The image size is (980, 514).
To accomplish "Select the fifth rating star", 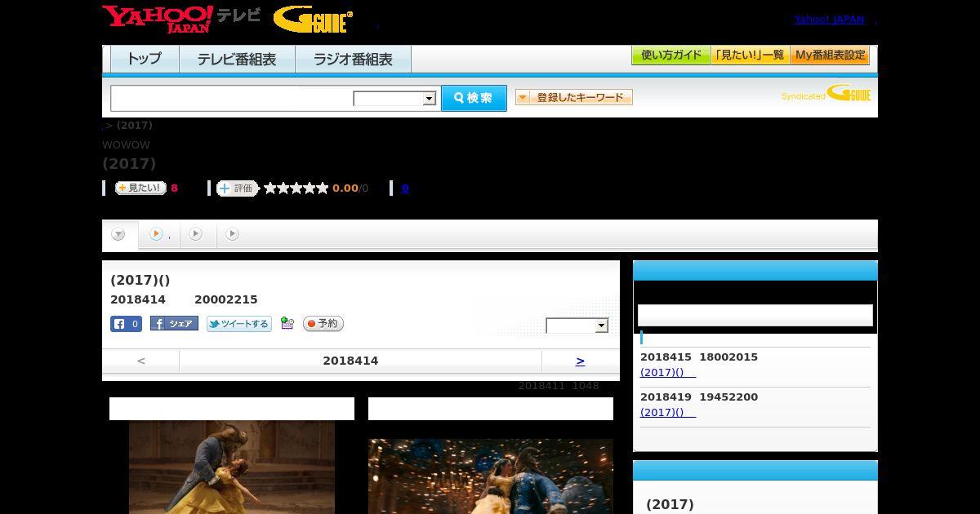I will coord(323,188).
